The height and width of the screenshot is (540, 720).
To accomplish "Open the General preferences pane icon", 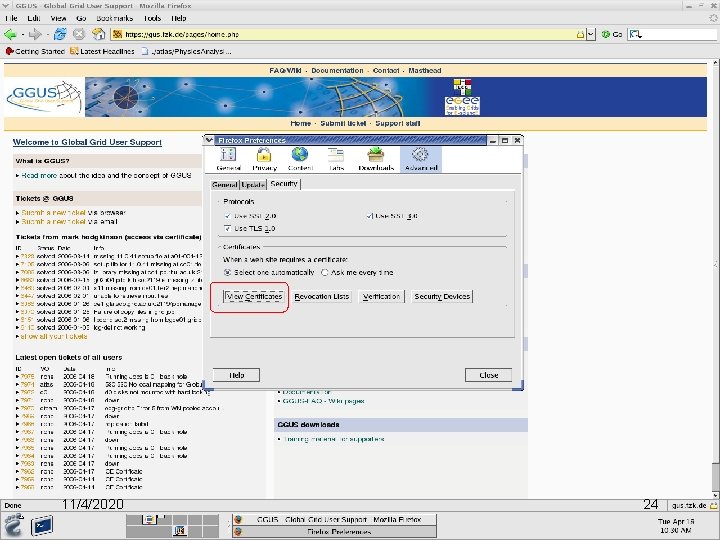I will pos(228,159).
